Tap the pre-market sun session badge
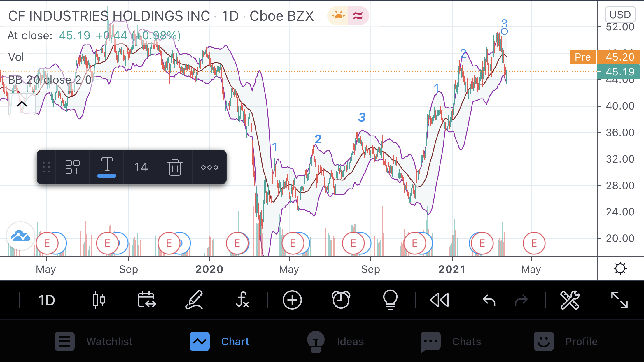Viewport: 644px width, 362px height. point(338,16)
